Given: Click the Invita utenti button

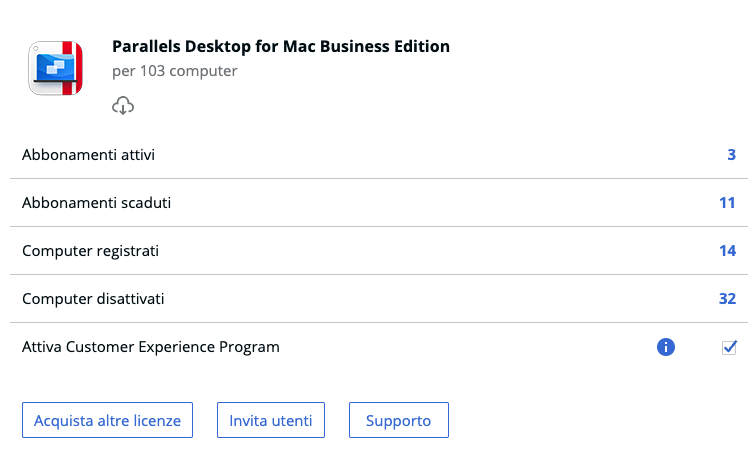Looking at the screenshot, I should click(x=271, y=420).
